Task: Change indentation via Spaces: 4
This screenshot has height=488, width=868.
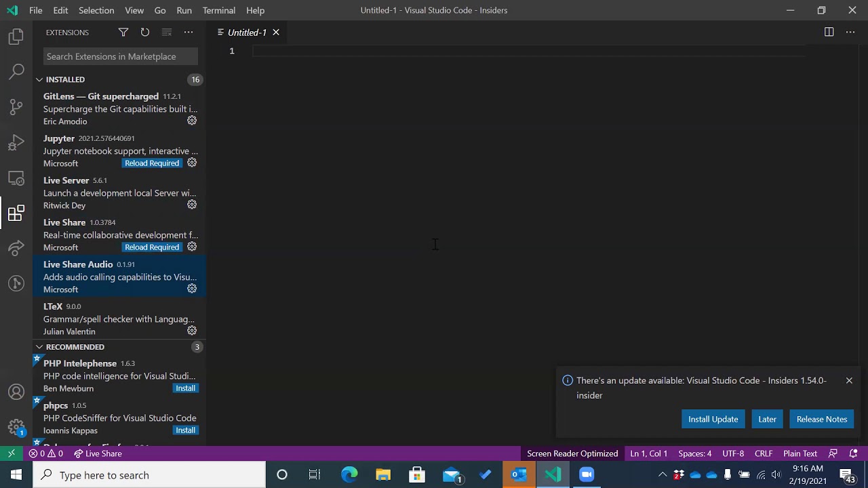Action: 695,453
